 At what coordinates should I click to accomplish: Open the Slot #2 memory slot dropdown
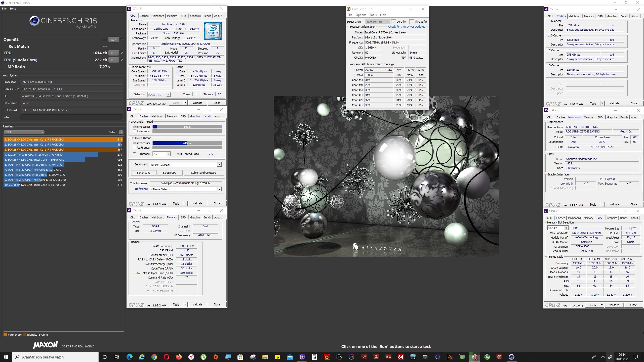558,228
